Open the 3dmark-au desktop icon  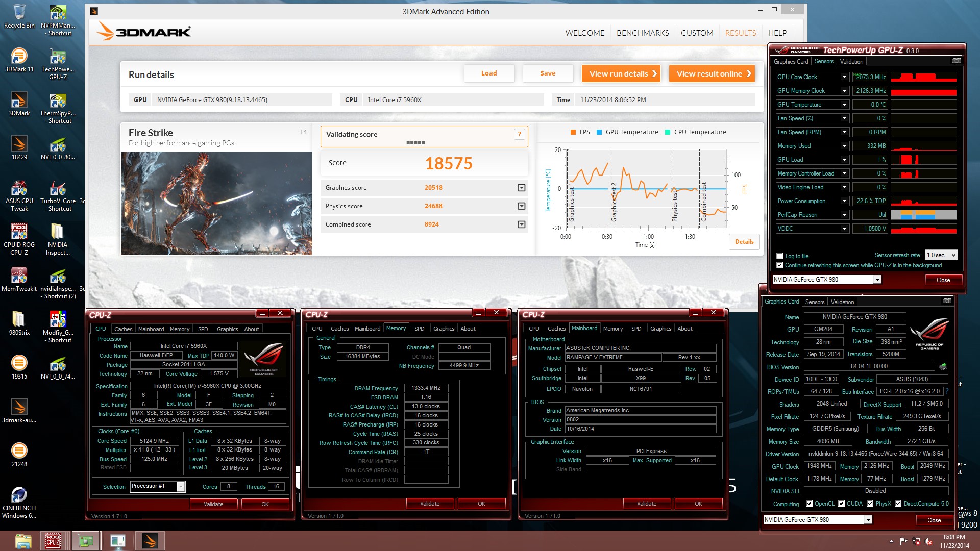click(x=19, y=411)
